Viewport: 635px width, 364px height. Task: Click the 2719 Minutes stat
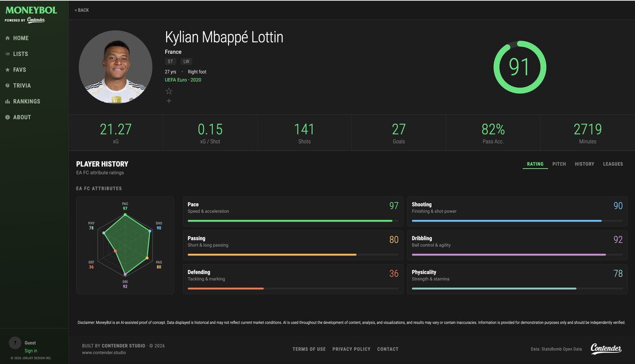coord(587,133)
